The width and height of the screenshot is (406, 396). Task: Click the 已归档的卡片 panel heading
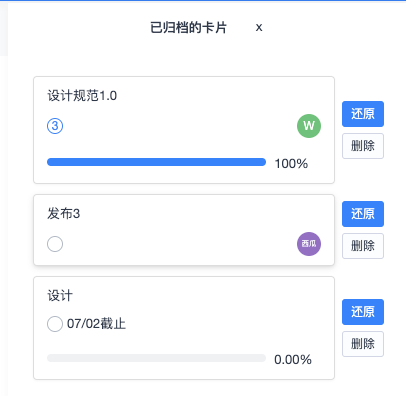(188, 27)
